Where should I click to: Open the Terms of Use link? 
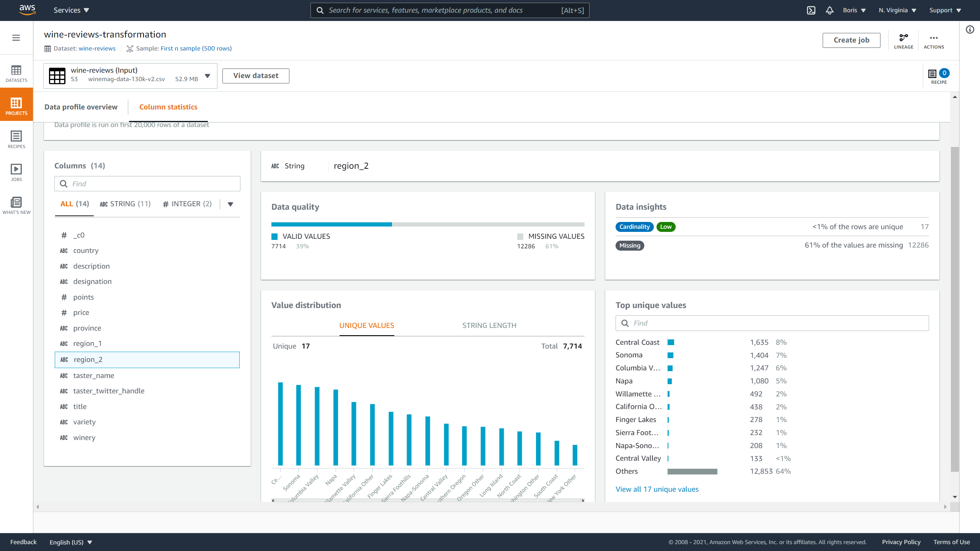[951, 542]
